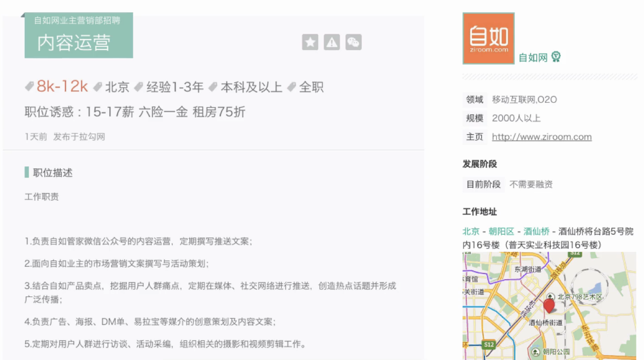The image size is (644, 360).
Task: Click the warning report icon
Action: 332,42
